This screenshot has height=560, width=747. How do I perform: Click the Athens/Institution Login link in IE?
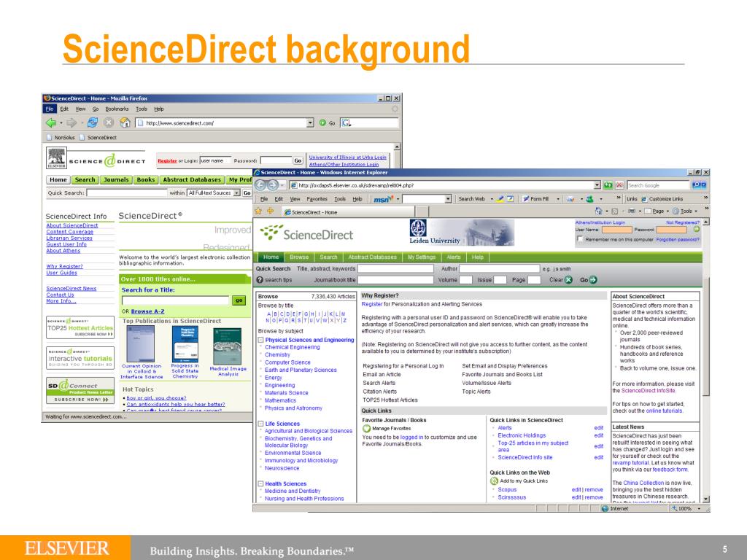(600, 222)
